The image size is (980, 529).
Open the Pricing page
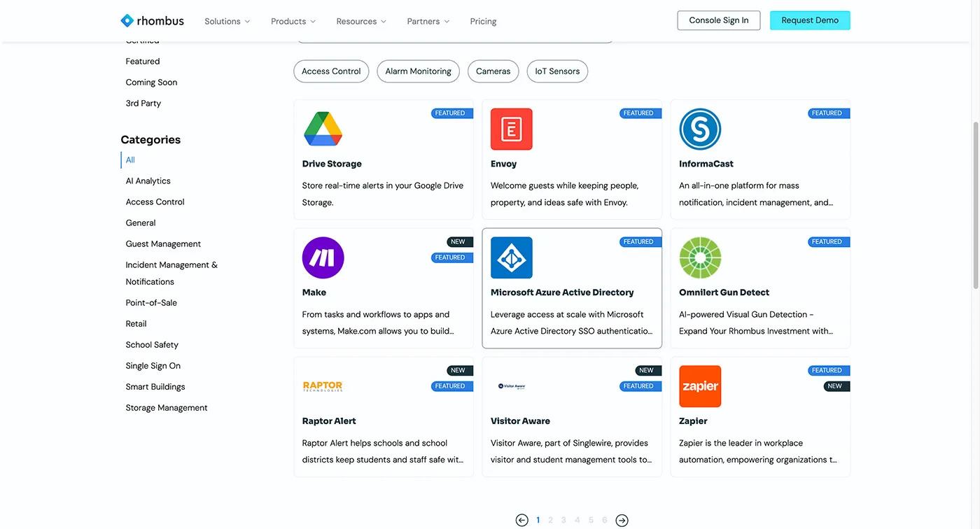pyautogui.click(x=483, y=22)
